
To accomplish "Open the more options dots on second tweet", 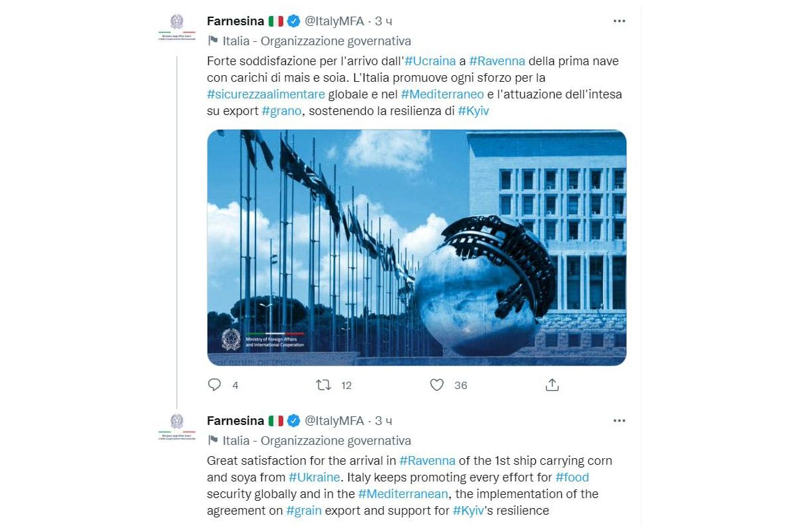I will pyautogui.click(x=619, y=420).
